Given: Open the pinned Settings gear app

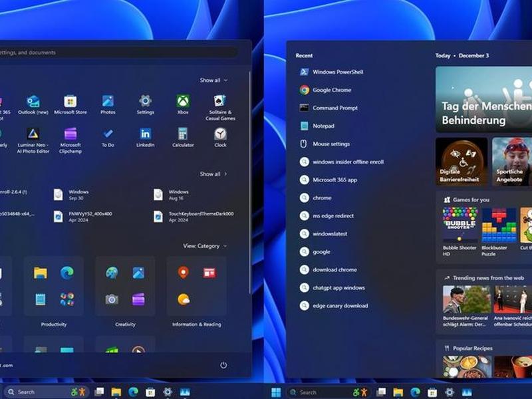Looking at the screenshot, I should click(x=145, y=104).
